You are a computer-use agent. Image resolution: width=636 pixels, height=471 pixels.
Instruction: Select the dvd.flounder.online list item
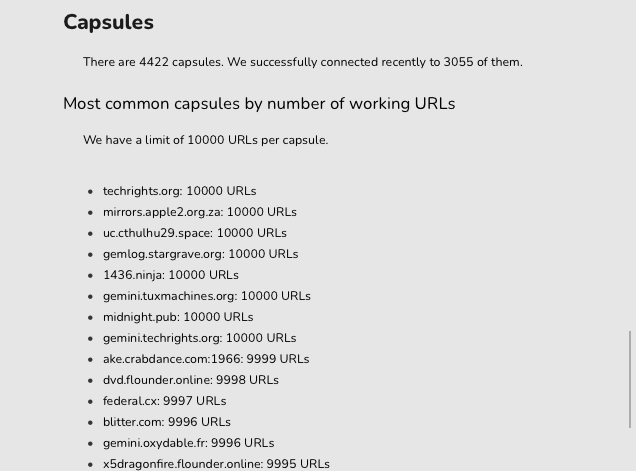click(191, 380)
